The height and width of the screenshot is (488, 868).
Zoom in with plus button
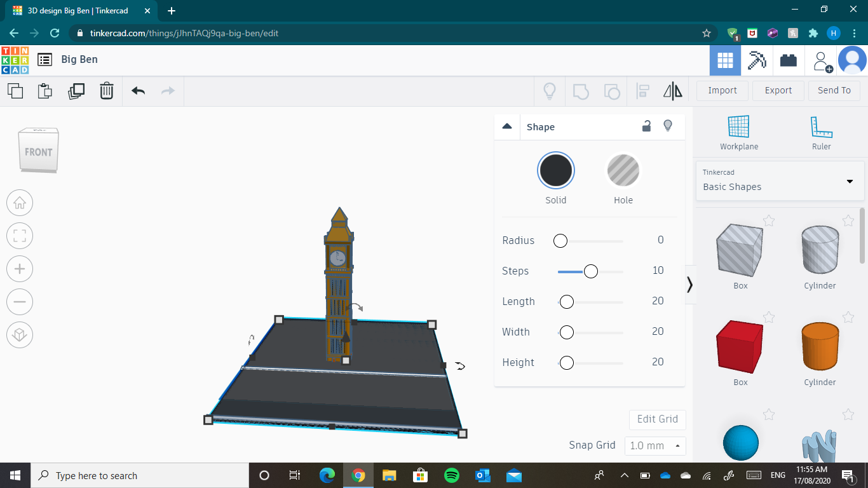pyautogui.click(x=20, y=269)
